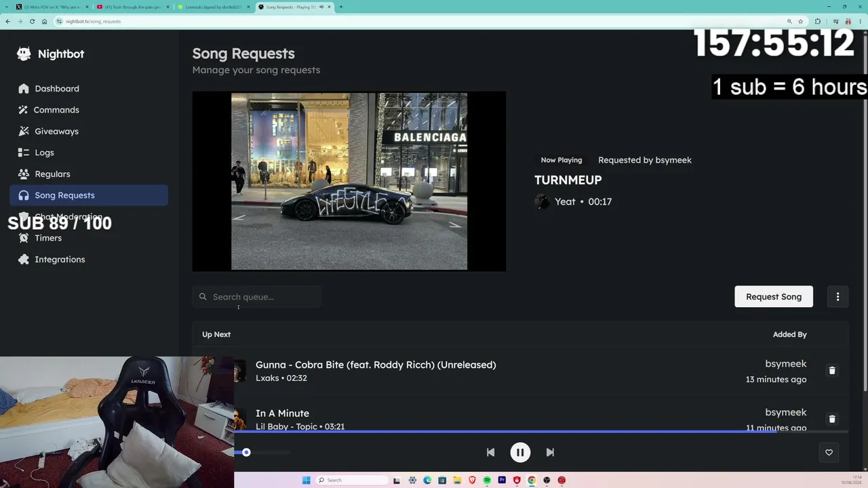Open the Windows Start menu
Viewport: 868px width, 488px height.
point(307,481)
